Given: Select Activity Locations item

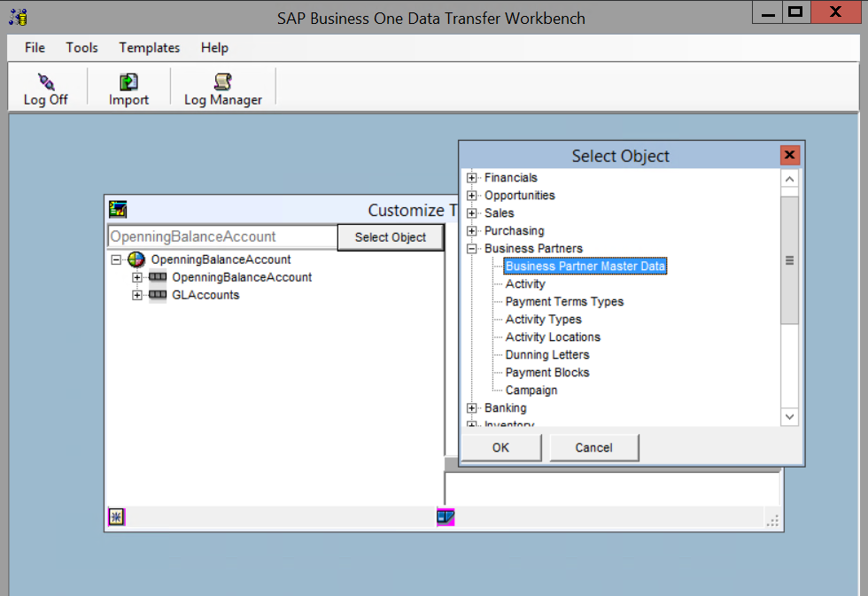Looking at the screenshot, I should 553,337.
